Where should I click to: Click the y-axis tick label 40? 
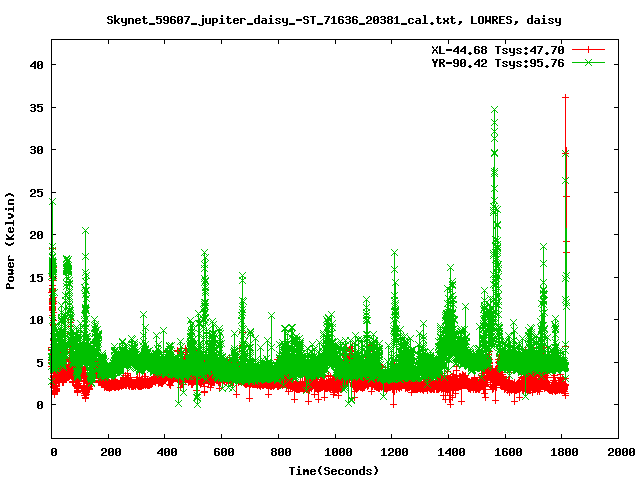(x=37, y=65)
